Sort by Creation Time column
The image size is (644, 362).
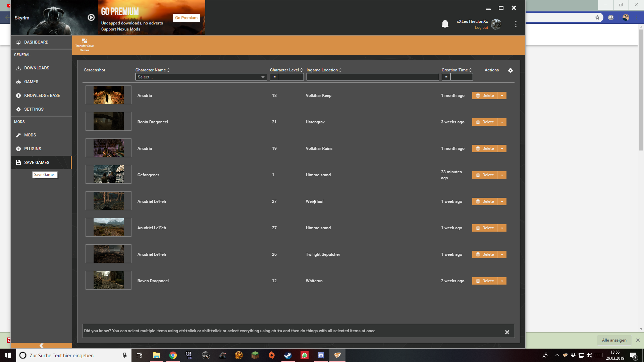(x=457, y=70)
